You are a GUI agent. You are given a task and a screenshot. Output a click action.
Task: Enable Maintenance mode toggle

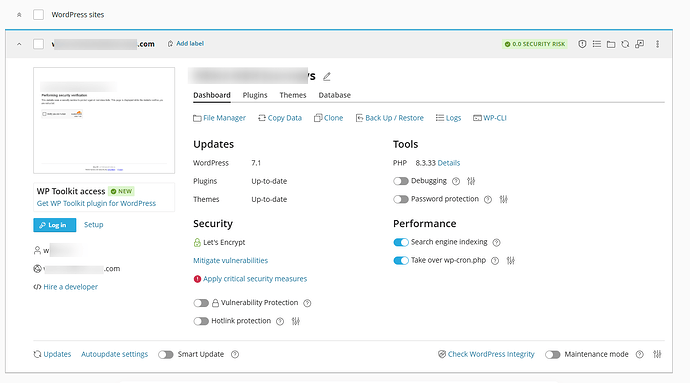click(x=553, y=354)
